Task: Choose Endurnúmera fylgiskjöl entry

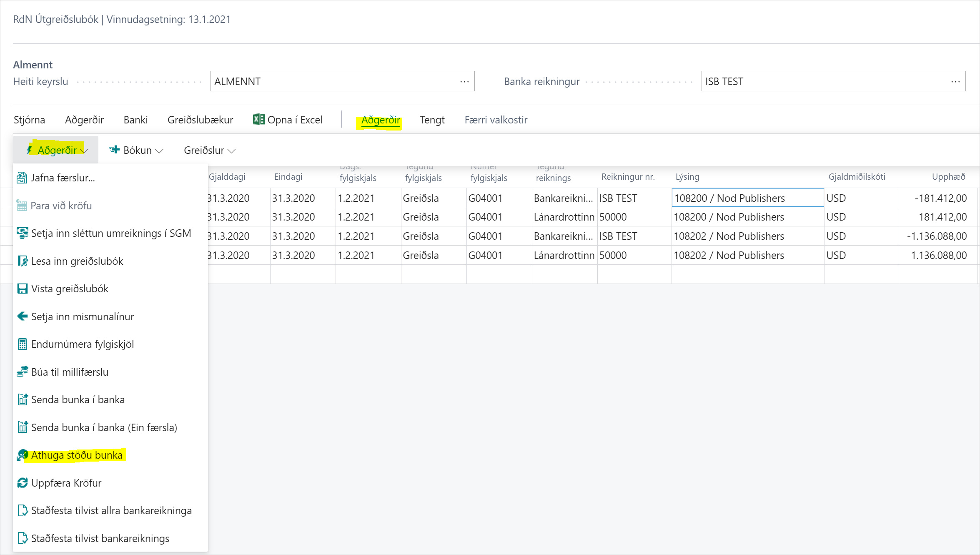Action: [110, 344]
